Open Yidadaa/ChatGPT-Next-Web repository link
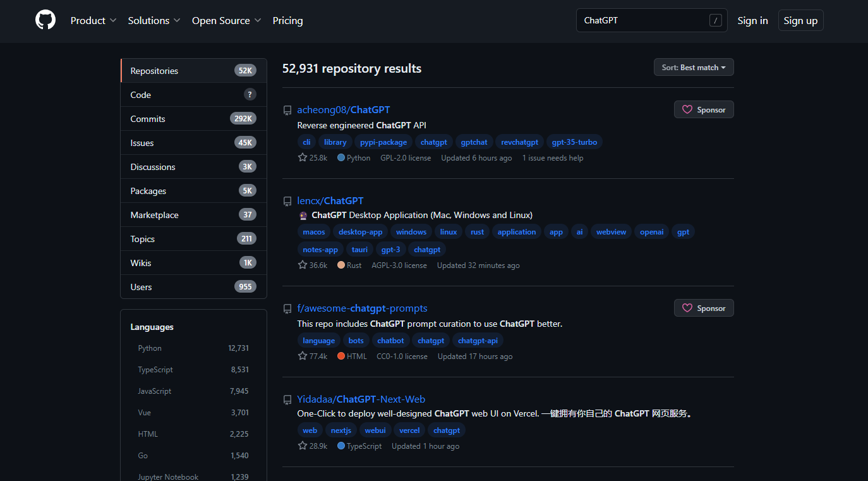Viewport: 868px width, 481px height. (361, 399)
